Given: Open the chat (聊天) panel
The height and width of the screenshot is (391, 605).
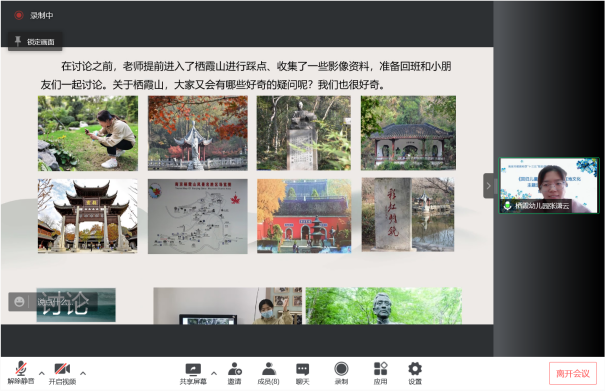Looking at the screenshot, I should [x=302, y=373].
